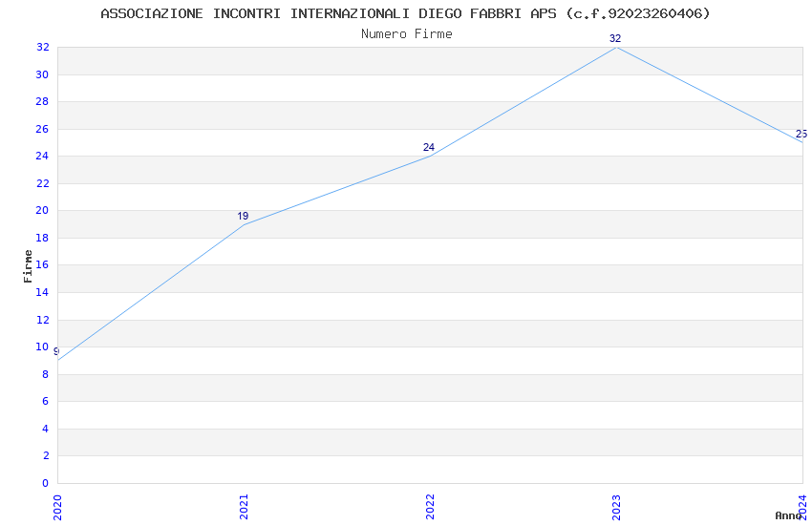812x525 pixels.
Task: Click y-axis tick value 4
Action: (x=46, y=429)
